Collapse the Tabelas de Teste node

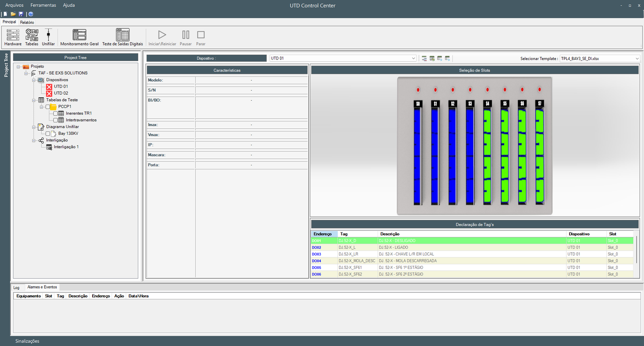click(x=34, y=100)
